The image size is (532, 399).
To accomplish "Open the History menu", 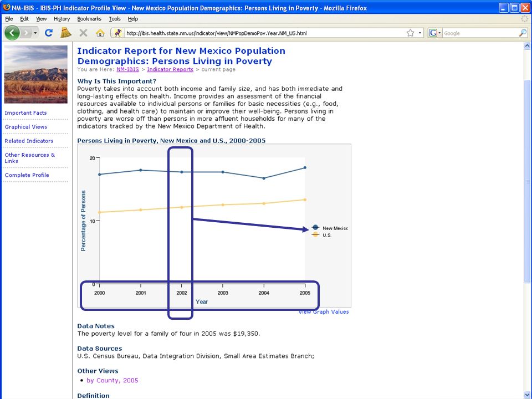I will pos(62,19).
